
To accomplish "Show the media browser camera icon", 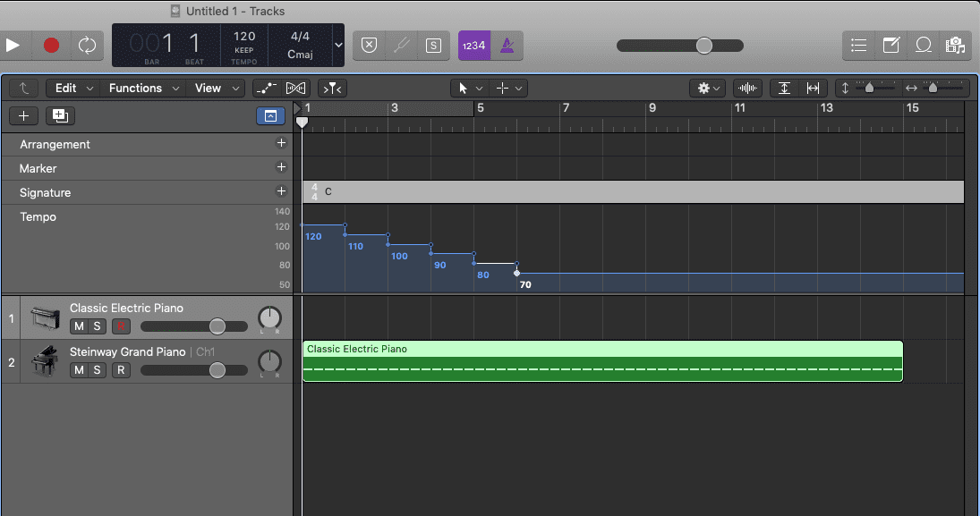I will click(x=955, y=46).
